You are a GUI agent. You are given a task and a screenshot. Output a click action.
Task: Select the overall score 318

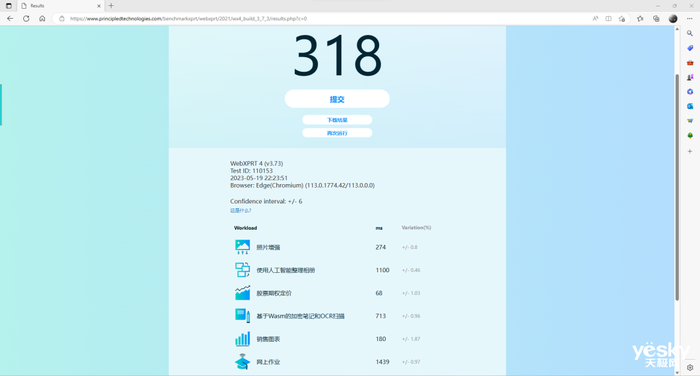point(338,56)
